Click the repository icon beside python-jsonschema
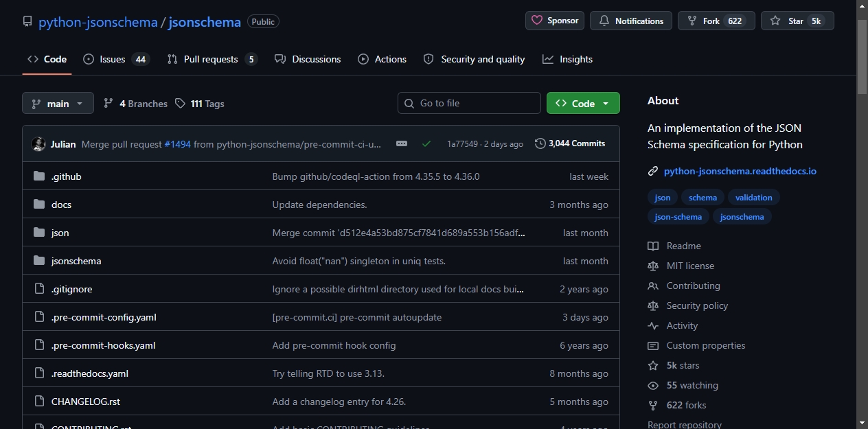The height and width of the screenshot is (429, 868). [27, 21]
